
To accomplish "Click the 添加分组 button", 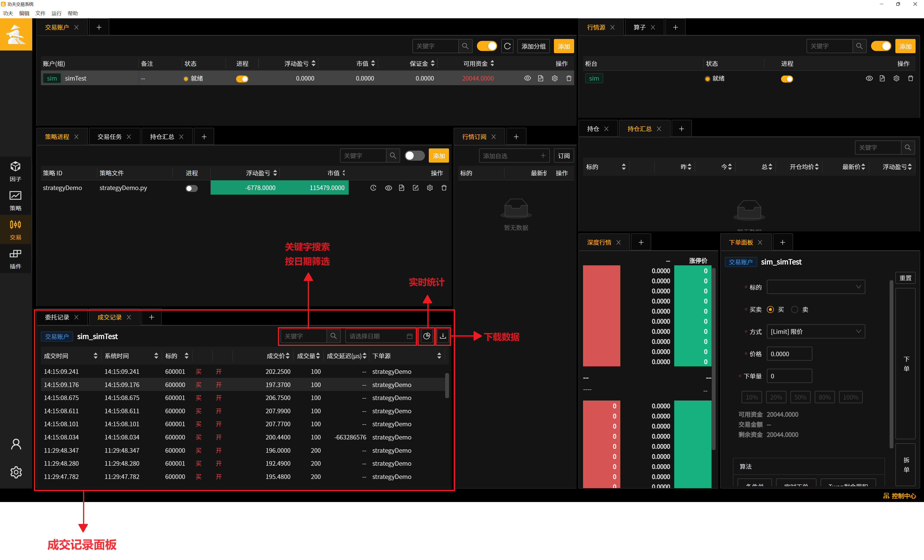I will (x=533, y=46).
